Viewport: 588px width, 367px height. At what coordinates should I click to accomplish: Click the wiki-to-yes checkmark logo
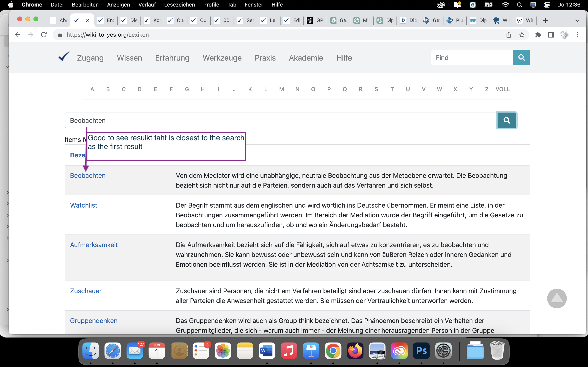point(64,57)
